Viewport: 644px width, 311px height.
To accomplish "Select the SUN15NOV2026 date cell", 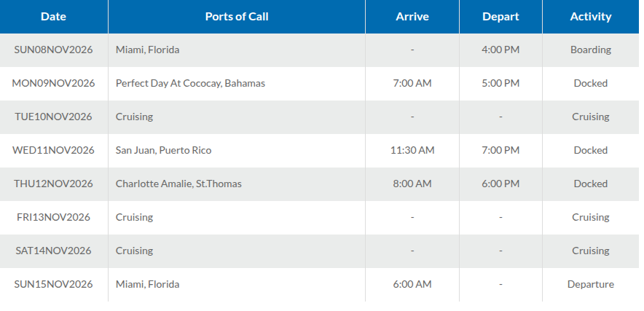I will tap(53, 284).
